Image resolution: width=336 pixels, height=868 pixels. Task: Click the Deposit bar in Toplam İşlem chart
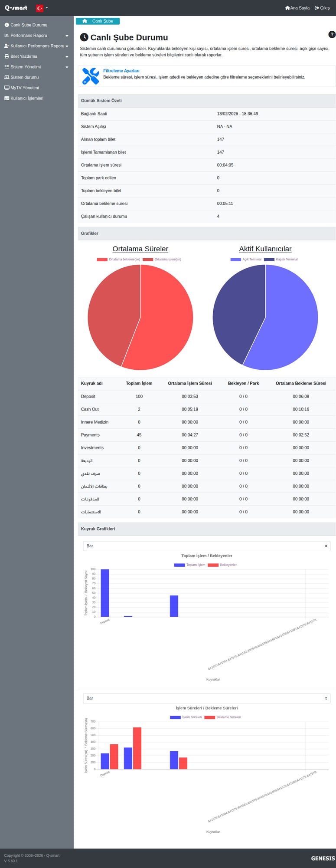point(104,593)
